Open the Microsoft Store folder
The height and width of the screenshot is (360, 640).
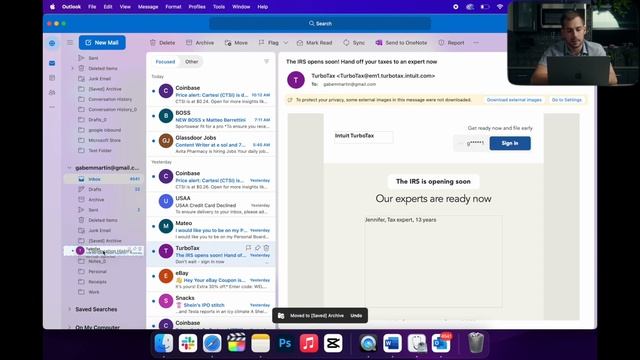coord(103,140)
